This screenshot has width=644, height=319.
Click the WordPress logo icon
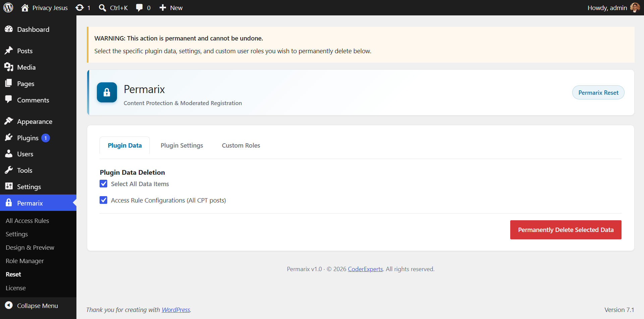pos(8,7)
